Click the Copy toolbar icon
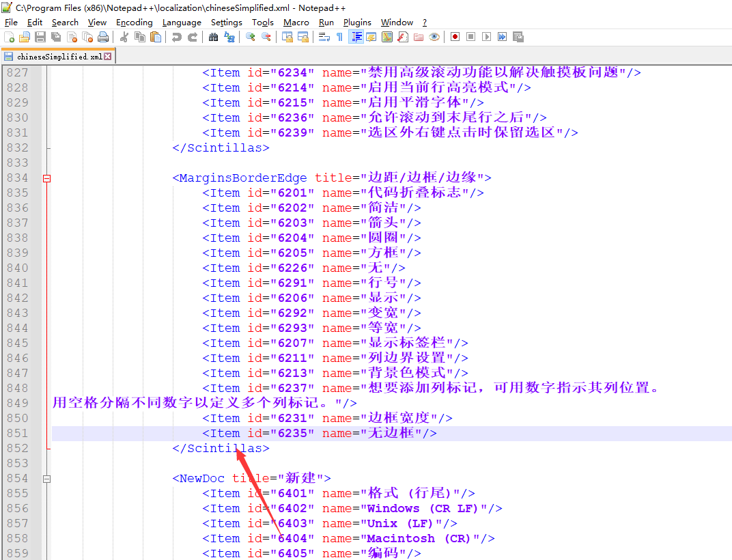This screenshot has height=560, width=732. coord(139,38)
